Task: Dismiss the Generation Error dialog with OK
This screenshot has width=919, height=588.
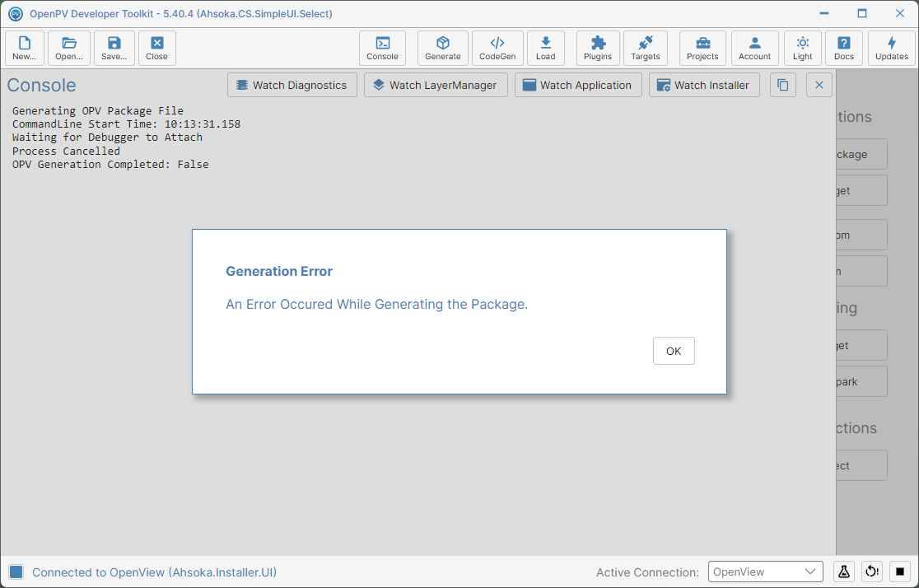Action: click(674, 351)
